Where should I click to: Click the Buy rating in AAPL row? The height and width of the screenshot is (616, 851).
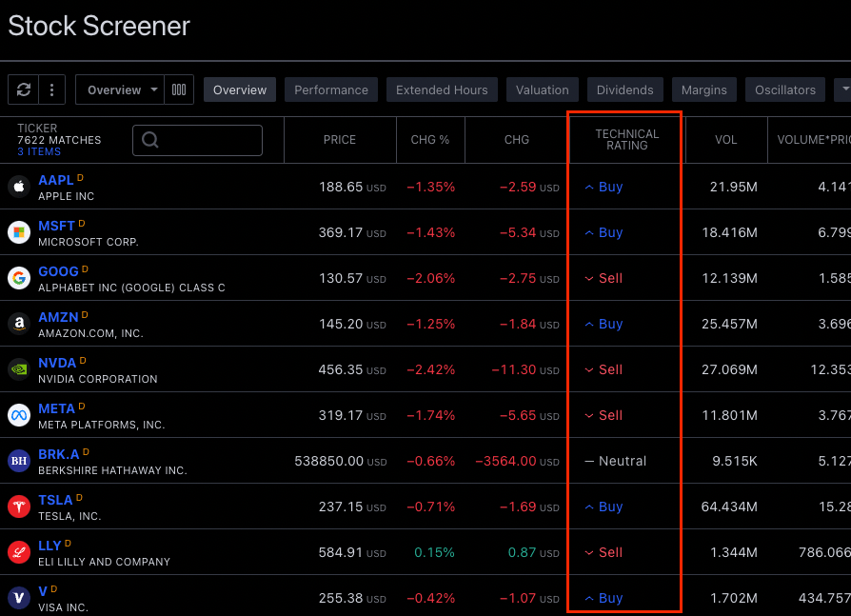pos(604,187)
